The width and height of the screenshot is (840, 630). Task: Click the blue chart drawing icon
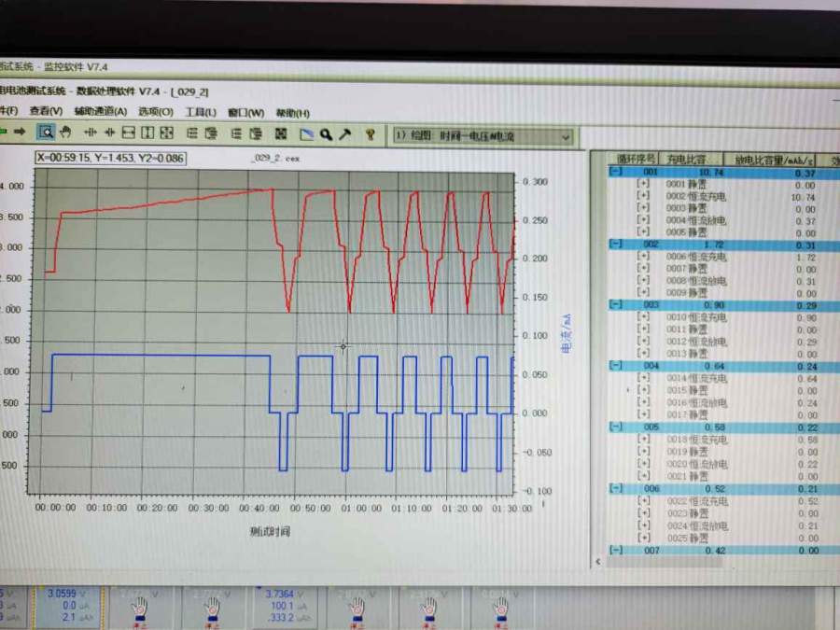tap(305, 134)
